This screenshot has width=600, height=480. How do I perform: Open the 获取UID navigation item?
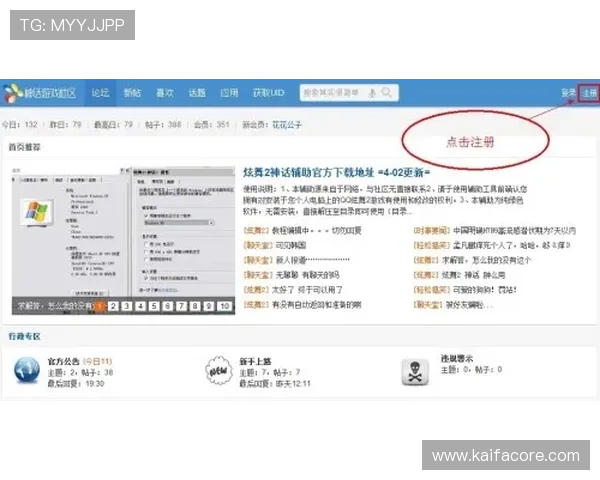coord(269,93)
